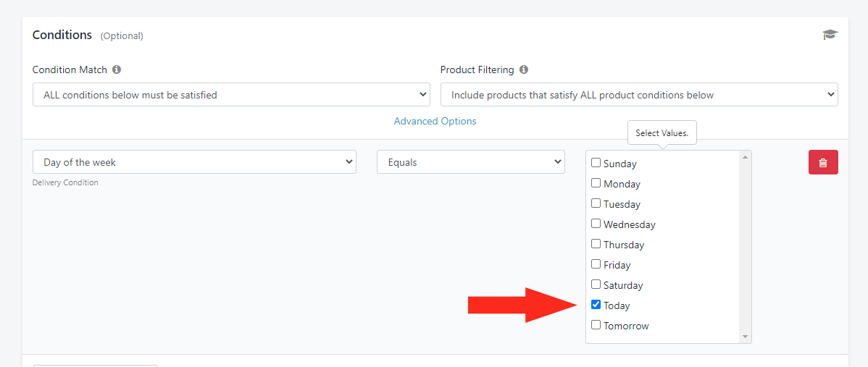Open the Condition Match dropdown

pos(231,95)
